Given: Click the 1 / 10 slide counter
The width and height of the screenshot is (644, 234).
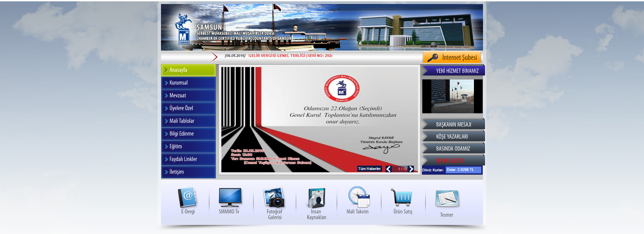Looking at the screenshot, I should (x=402, y=169).
